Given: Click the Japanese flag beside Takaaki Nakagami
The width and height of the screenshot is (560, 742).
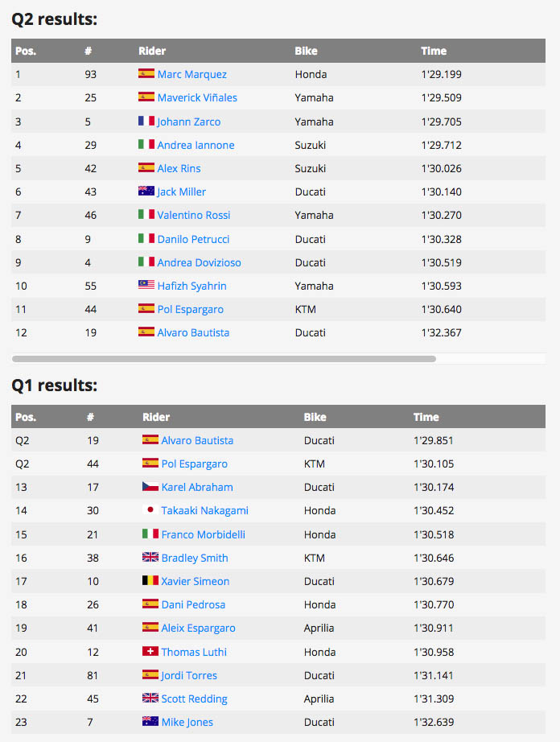Looking at the screenshot, I should click(150, 509).
